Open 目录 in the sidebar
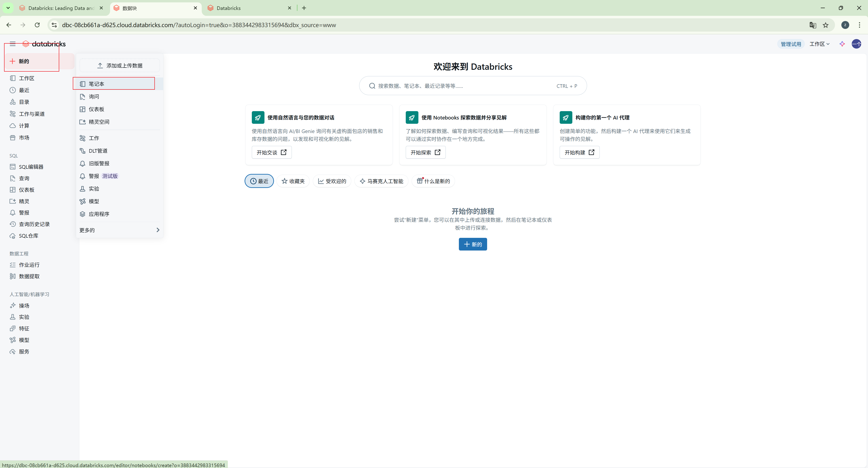The height and width of the screenshot is (468, 868). 39,102
